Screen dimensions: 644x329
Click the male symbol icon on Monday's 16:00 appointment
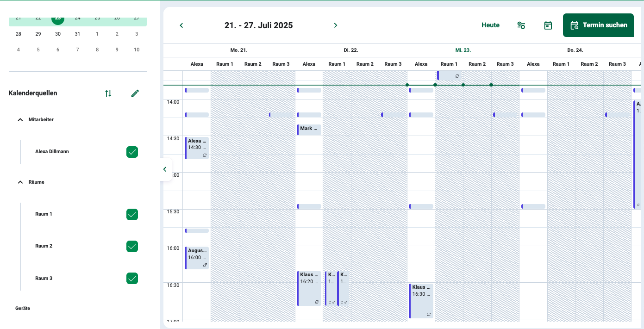coord(205,265)
